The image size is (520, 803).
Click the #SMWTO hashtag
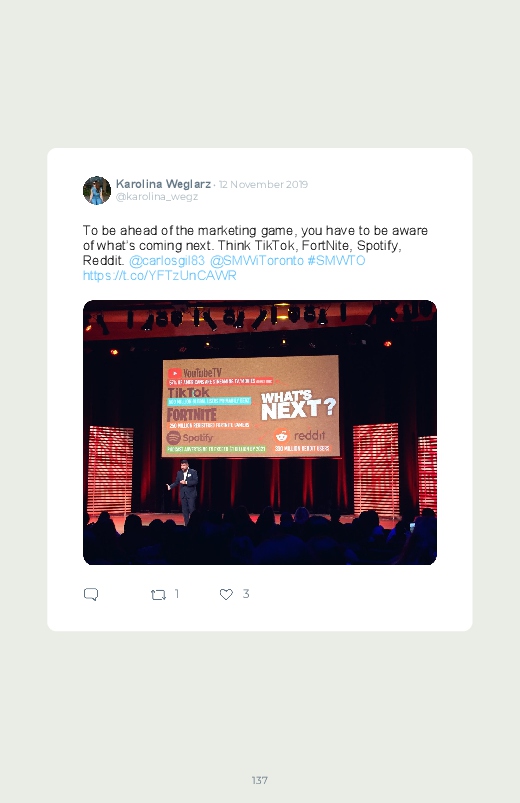[336, 261]
